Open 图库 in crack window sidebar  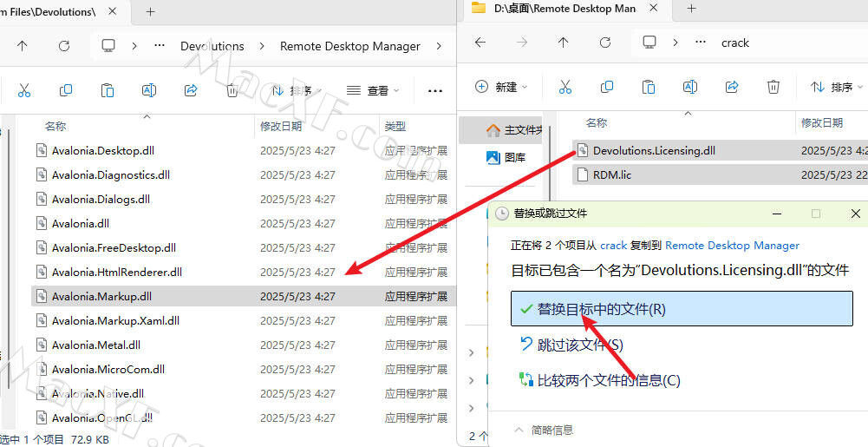click(x=505, y=158)
